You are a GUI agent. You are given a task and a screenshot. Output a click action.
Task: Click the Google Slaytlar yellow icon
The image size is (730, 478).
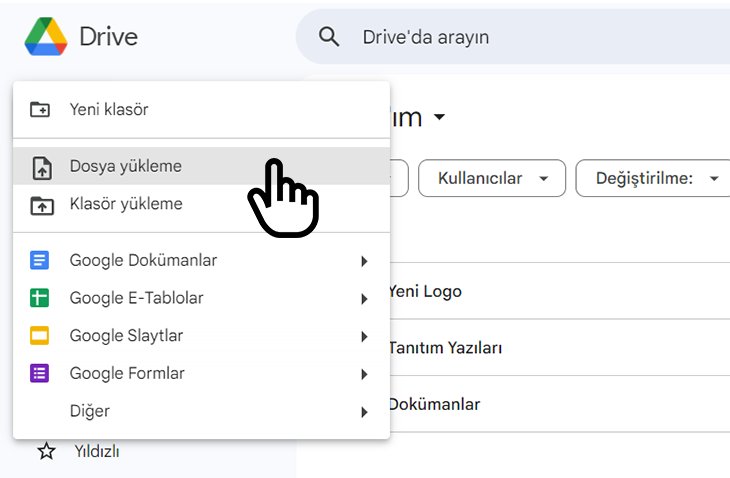(x=40, y=336)
